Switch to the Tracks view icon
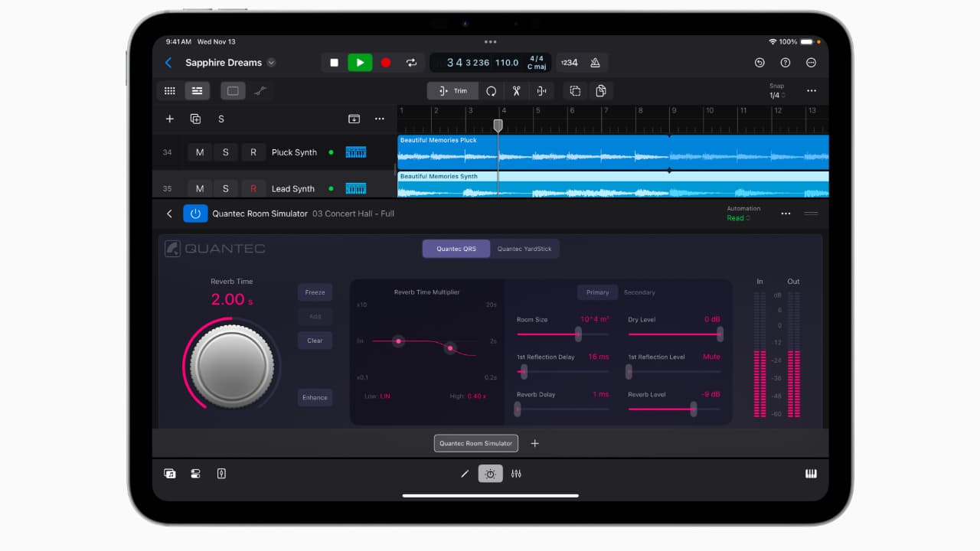Viewport: 980px width, 551px height. 198,91
